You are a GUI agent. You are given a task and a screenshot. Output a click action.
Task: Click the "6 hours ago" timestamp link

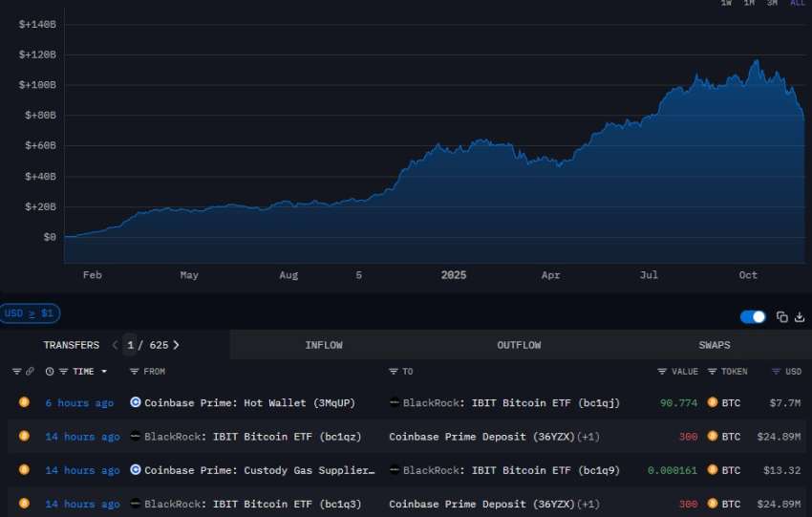(79, 403)
